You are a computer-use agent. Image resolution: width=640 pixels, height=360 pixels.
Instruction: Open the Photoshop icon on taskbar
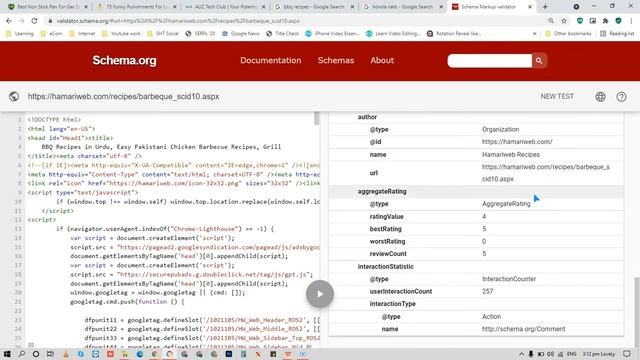click(229, 354)
